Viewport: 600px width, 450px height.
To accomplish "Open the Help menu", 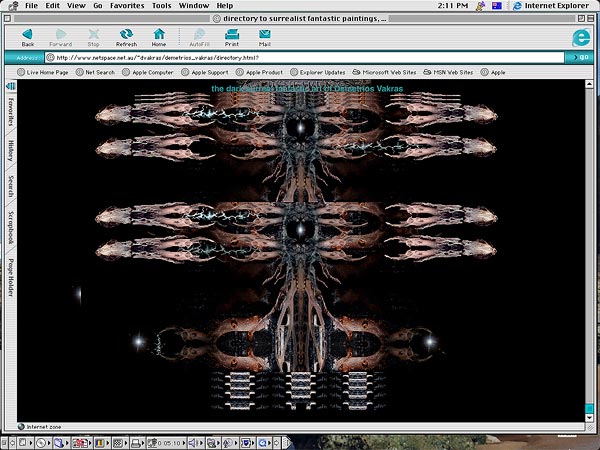I will coord(225,6).
